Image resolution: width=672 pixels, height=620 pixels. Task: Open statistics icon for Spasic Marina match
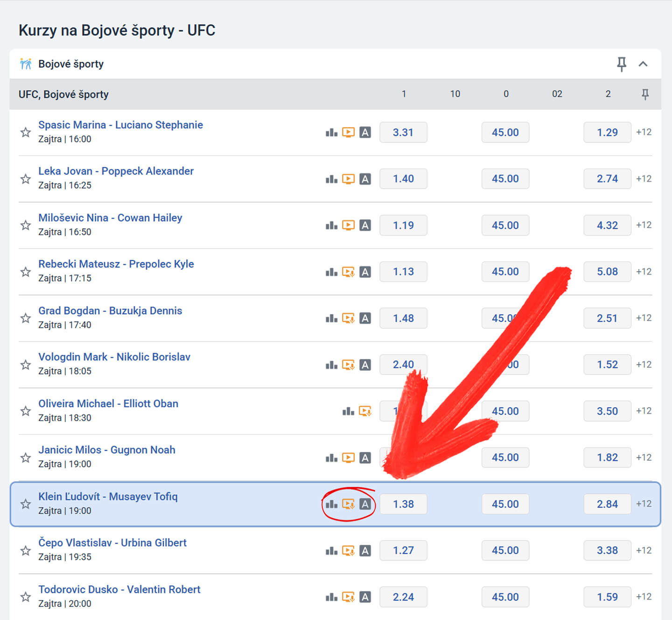point(331,133)
